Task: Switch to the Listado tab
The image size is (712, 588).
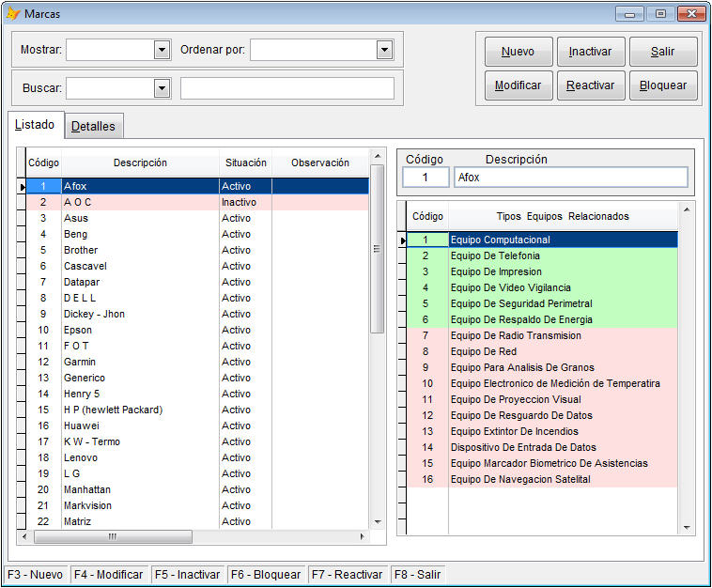Action: pos(36,124)
